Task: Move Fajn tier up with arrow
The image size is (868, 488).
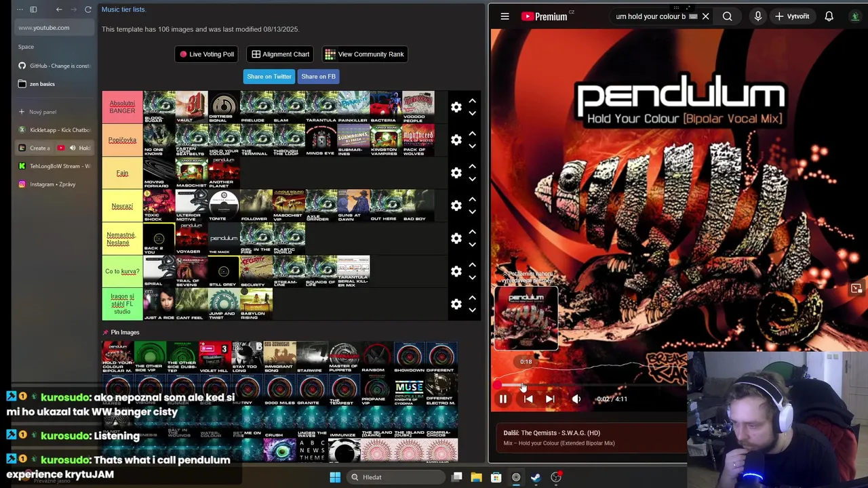Action: pos(472,167)
